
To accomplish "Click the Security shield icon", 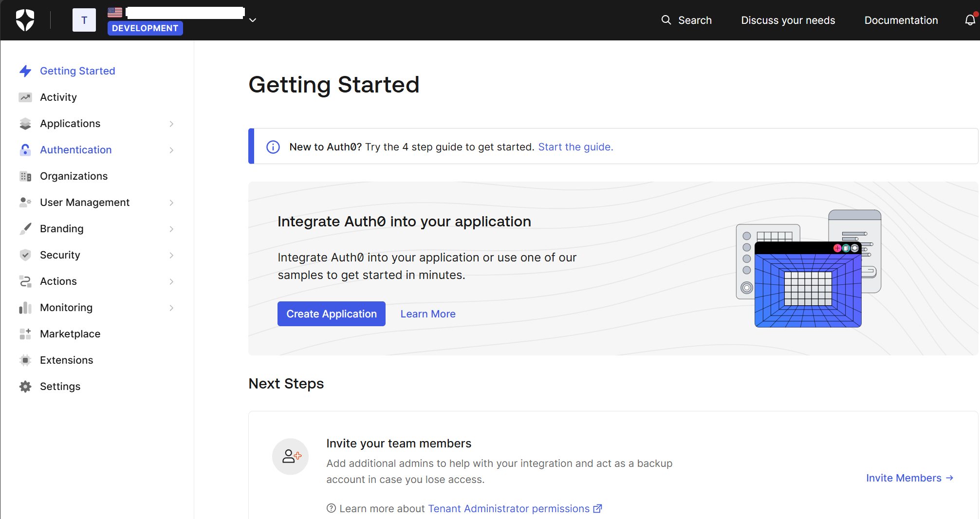I will pyautogui.click(x=25, y=255).
